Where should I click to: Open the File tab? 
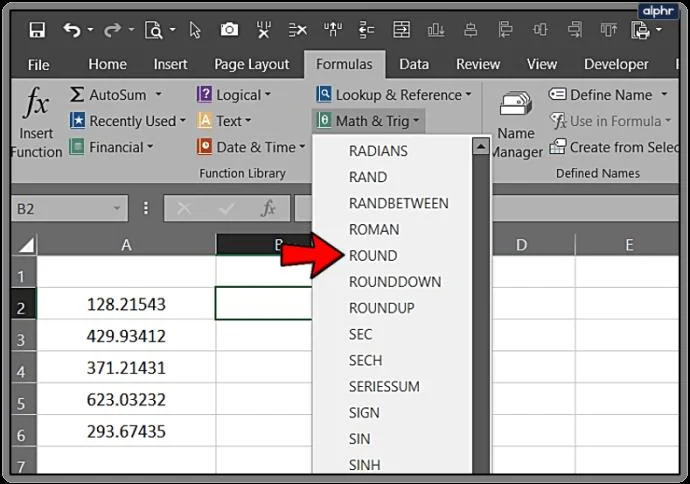(38, 65)
